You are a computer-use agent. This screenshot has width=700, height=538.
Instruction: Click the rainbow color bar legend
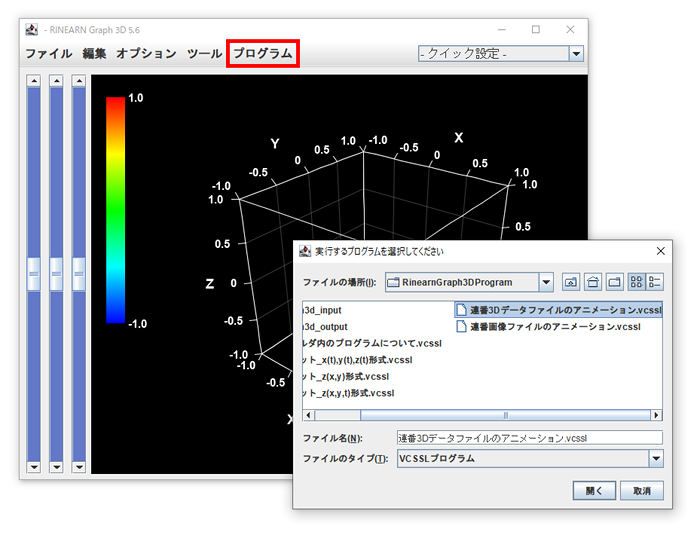[115, 210]
